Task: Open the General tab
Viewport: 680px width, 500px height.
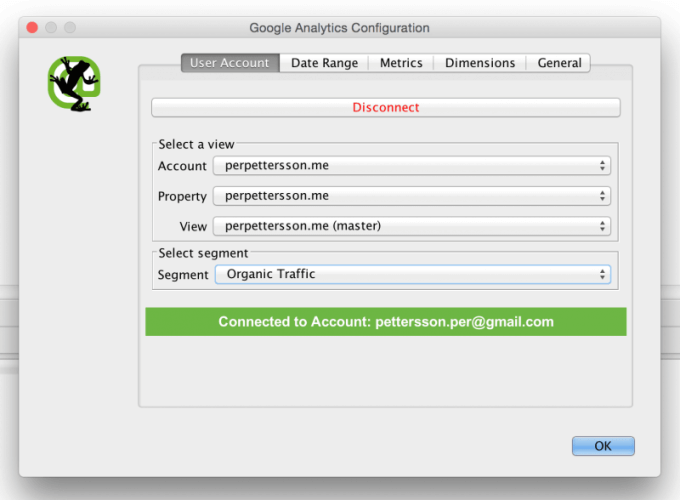Action: [559, 63]
